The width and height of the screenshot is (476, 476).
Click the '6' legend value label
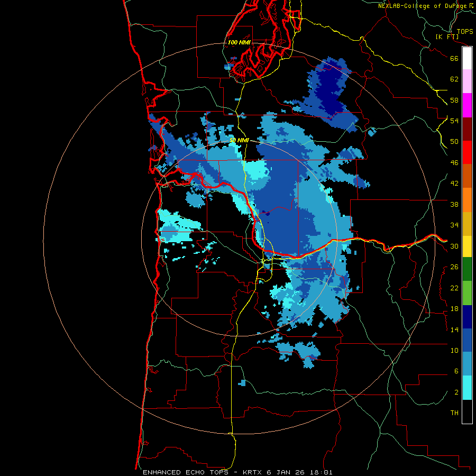[456, 371]
